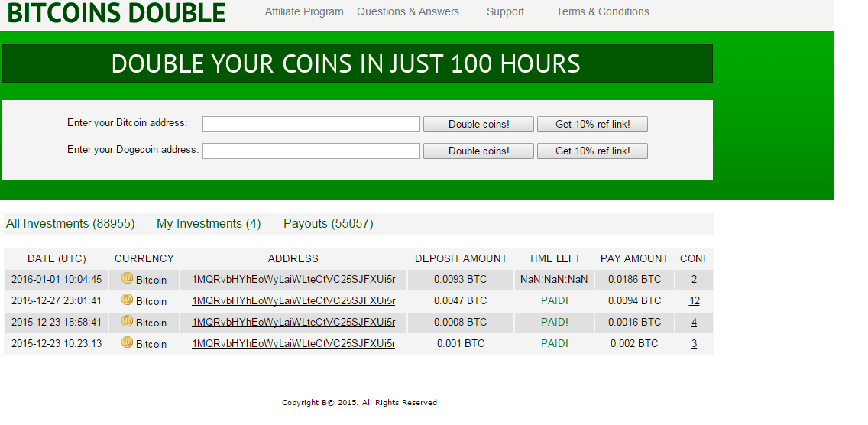Click PAID! status in the 0.001 BTC row
Viewport: 868px width, 425px height.
[x=555, y=343]
